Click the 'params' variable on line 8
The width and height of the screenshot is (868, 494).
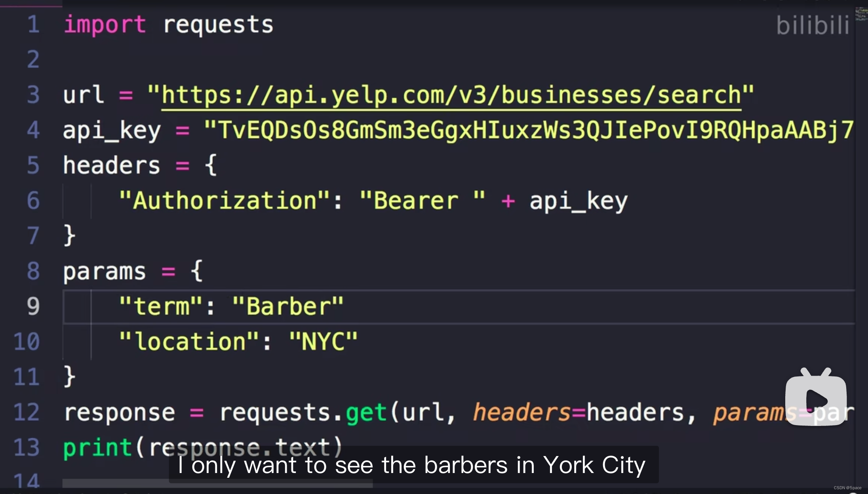(105, 272)
